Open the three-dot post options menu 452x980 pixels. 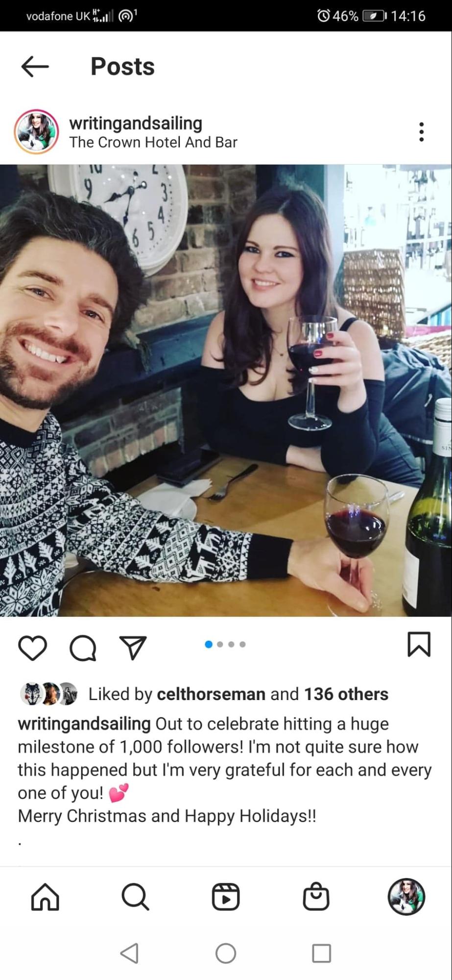[x=421, y=132]
